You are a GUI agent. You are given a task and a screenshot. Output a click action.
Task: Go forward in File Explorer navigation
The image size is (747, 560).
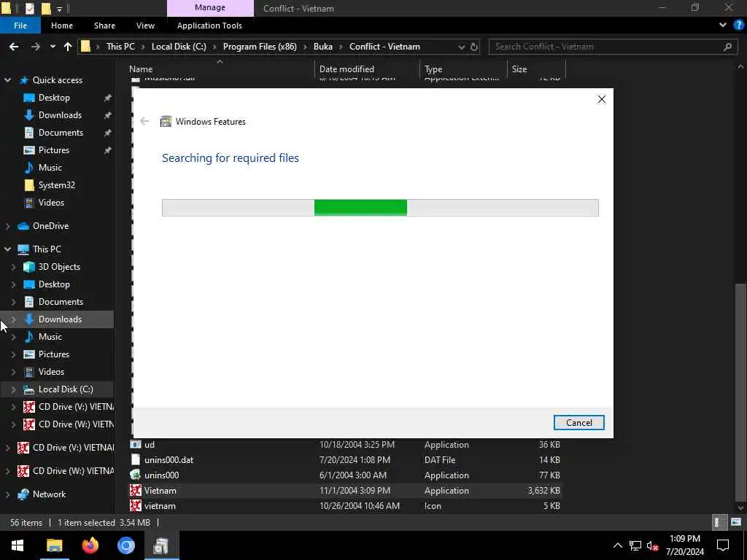click(x=35, y=47)
